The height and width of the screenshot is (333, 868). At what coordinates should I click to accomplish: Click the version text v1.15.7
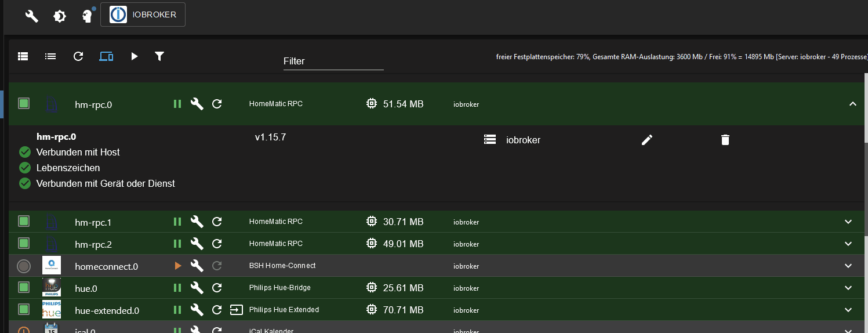pyautogui.click(x=270, y=137)
